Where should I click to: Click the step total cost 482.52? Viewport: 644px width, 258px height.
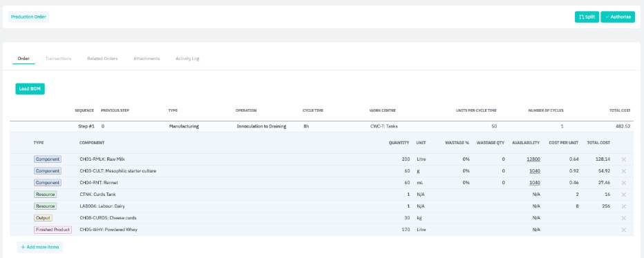point(623,126)
